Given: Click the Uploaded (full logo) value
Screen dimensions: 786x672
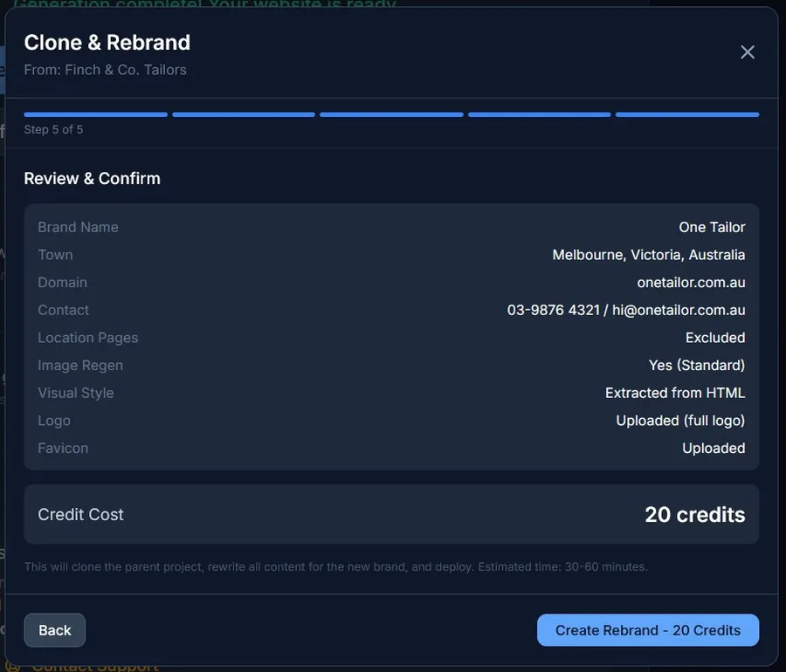Looking at the screenshot, I should click(680, 421).
